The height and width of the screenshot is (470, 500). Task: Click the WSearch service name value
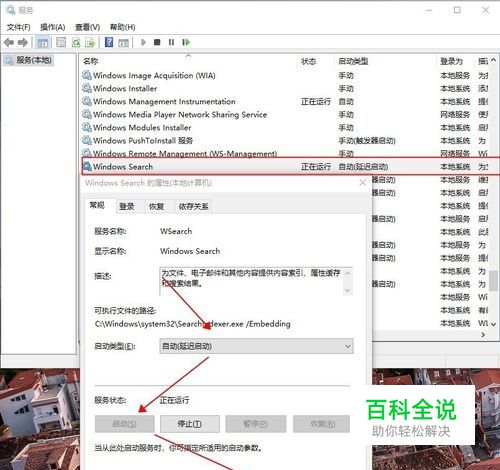pyautogui.click(x=176, y=231)
